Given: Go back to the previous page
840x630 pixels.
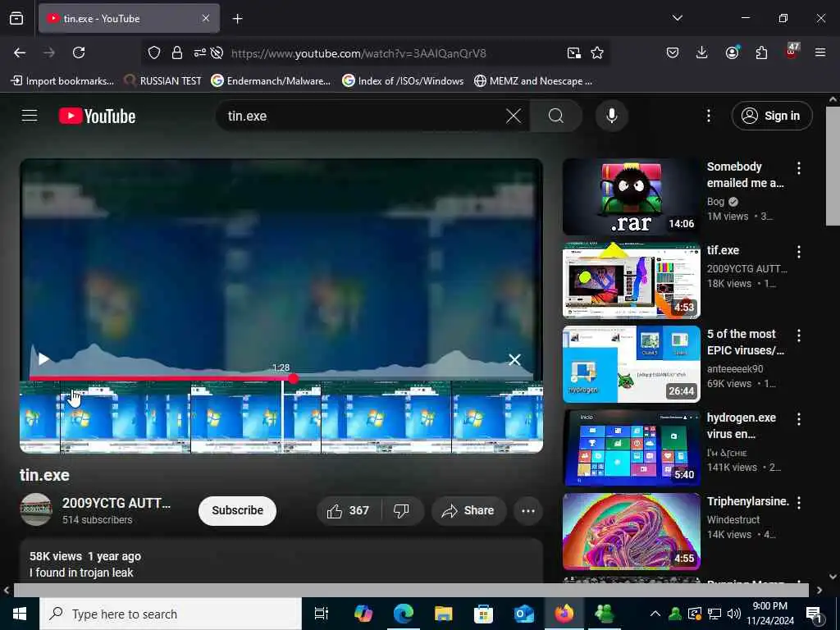Looking at the screenshot, I should click(20, 52).
